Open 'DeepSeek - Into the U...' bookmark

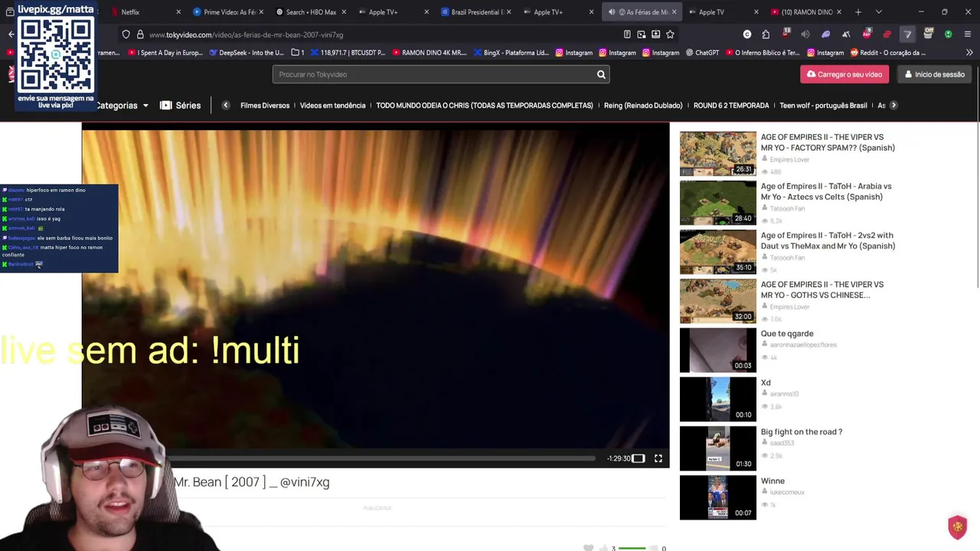[x=246, y=53]
